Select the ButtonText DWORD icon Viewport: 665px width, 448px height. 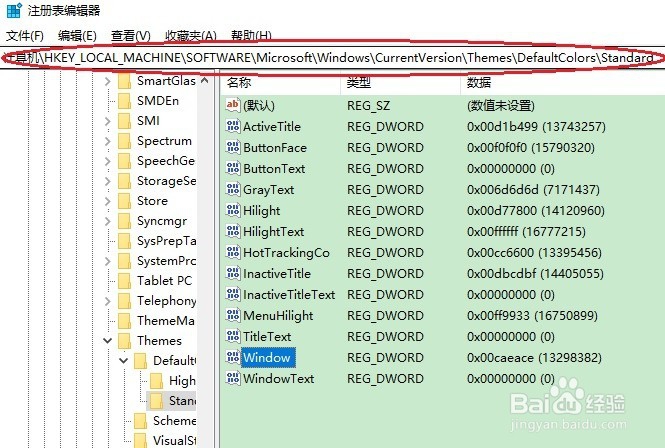pos(233,168)
